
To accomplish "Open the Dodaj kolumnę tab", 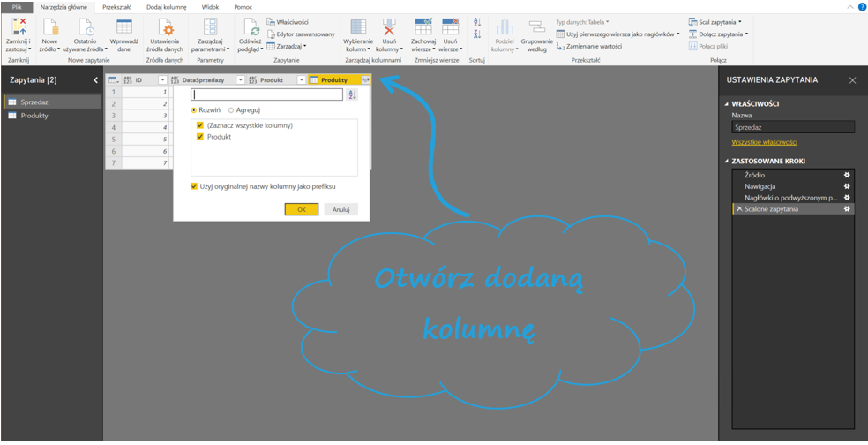I will click(x=166, y=6).
